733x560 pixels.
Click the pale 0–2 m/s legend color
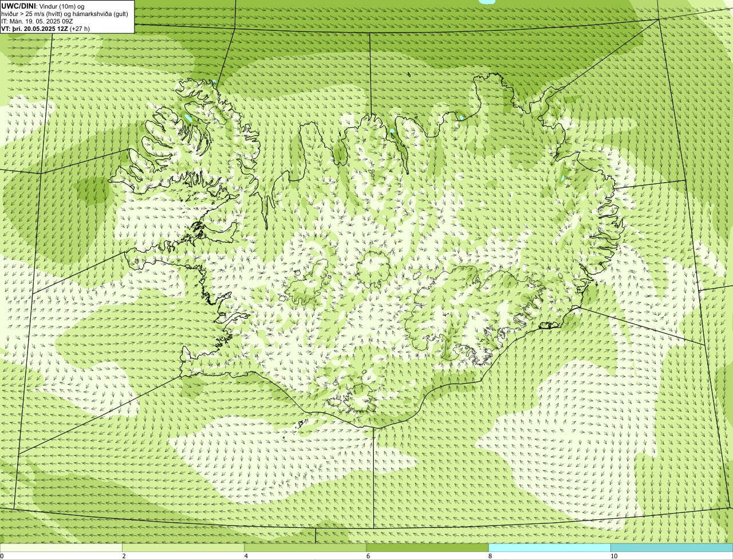[61, 548]
